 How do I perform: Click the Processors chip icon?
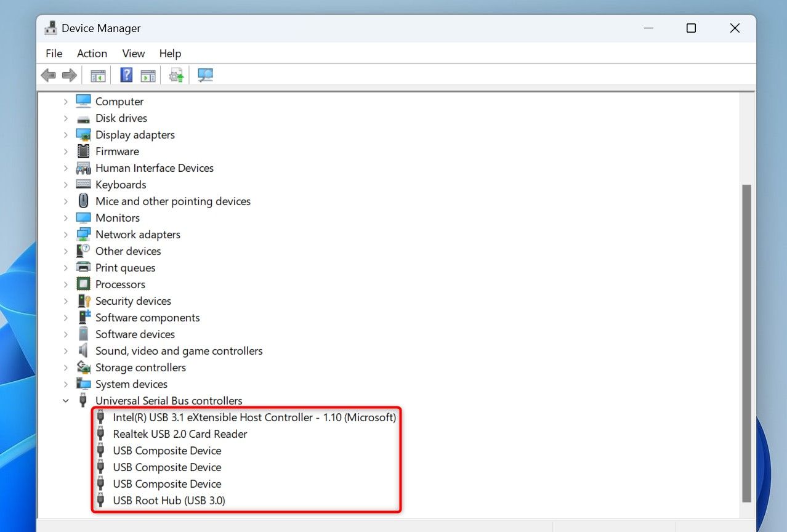point(83,284)
